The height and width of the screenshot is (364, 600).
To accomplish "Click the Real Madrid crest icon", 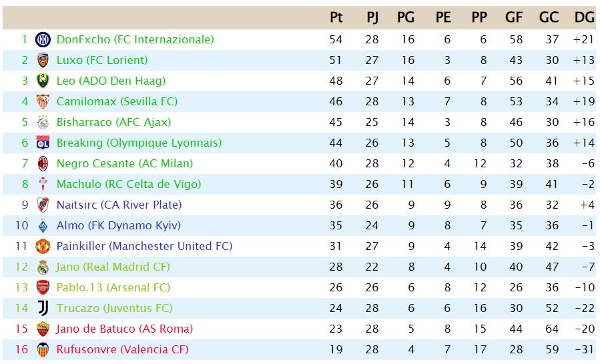I will click(x=43, y=267).
